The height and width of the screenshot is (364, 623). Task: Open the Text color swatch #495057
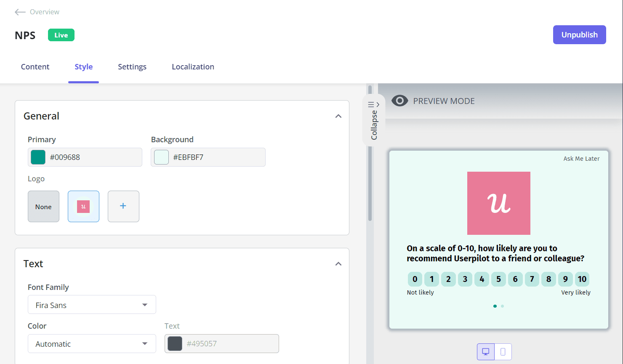click(175, 343)
